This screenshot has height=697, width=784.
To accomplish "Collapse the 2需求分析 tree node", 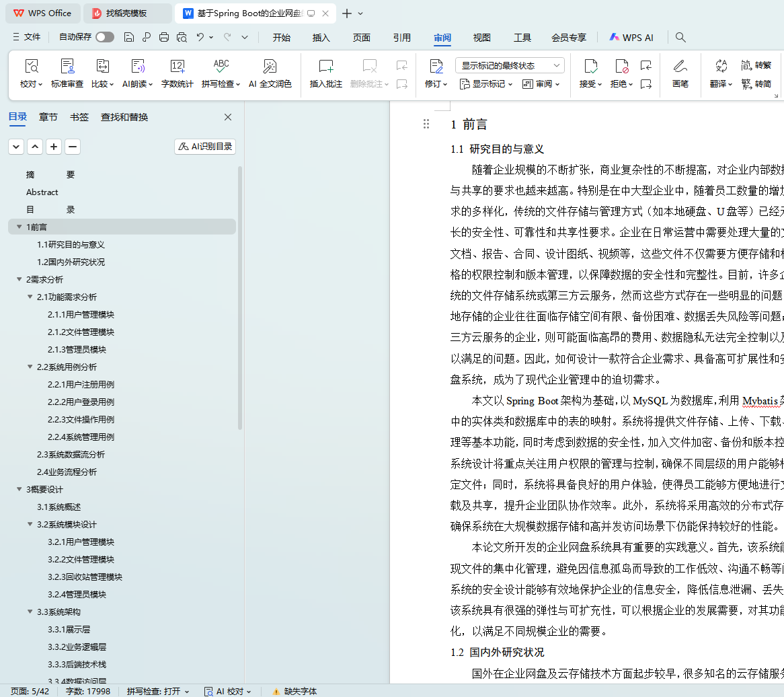I will [x=19, y=279].
